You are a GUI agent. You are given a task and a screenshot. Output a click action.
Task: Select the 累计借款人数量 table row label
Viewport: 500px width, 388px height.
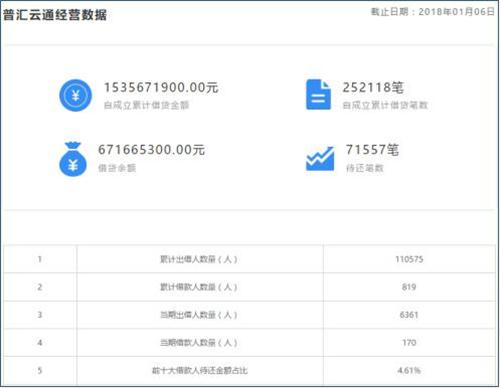tap(199, 287)
